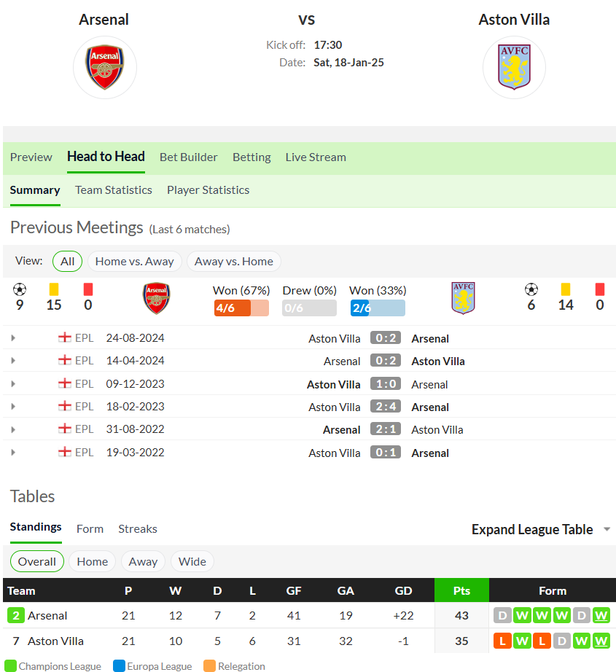
Task: Click the England flag on the 24-08-2024 match
Action: [x=65, y=337]
